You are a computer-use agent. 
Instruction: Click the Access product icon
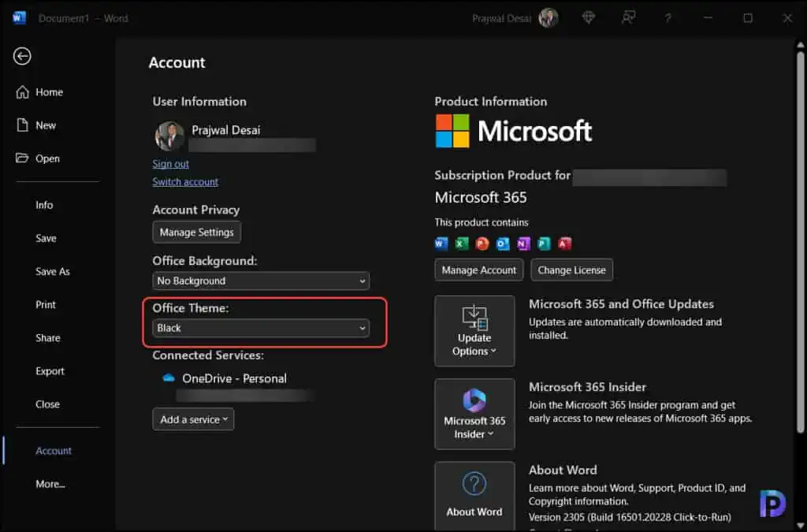click(x=564, y=244)
